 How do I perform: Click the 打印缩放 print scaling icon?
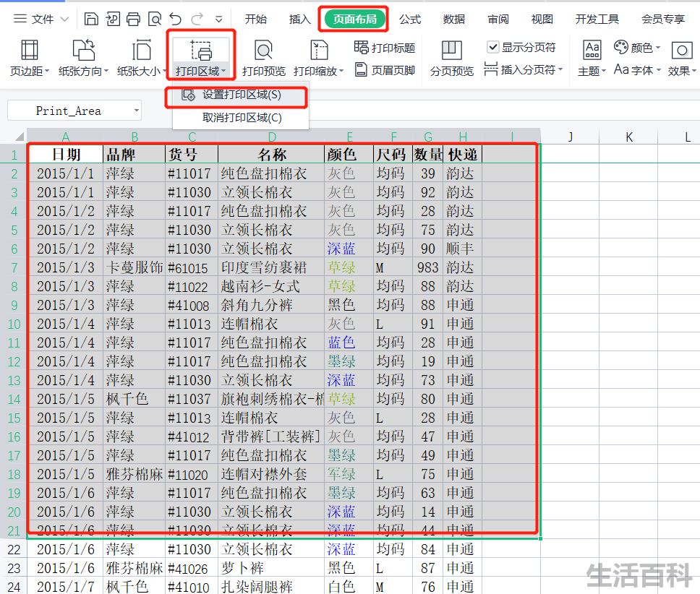click(319, 49)
